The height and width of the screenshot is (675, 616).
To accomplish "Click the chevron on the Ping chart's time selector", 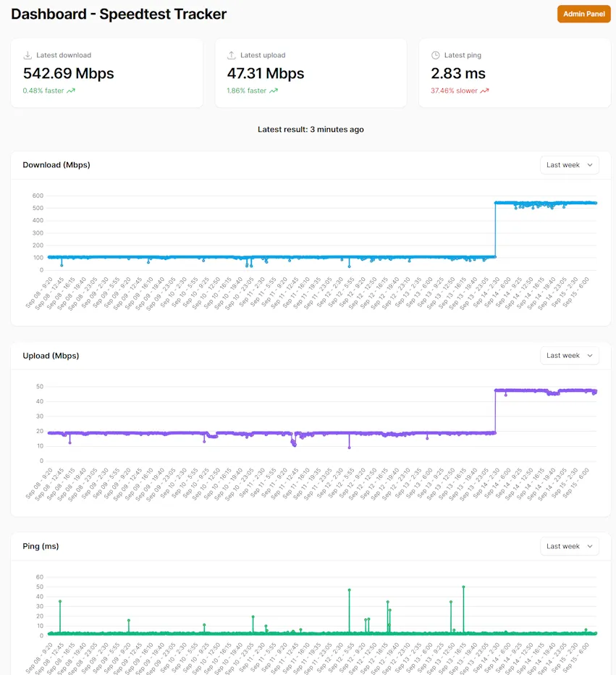I will pos(589,546).
